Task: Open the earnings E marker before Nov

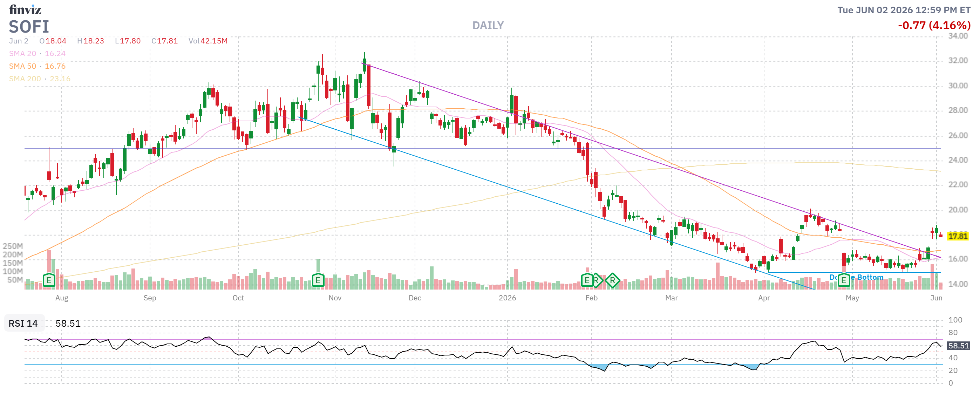Action: click(318, 281)
